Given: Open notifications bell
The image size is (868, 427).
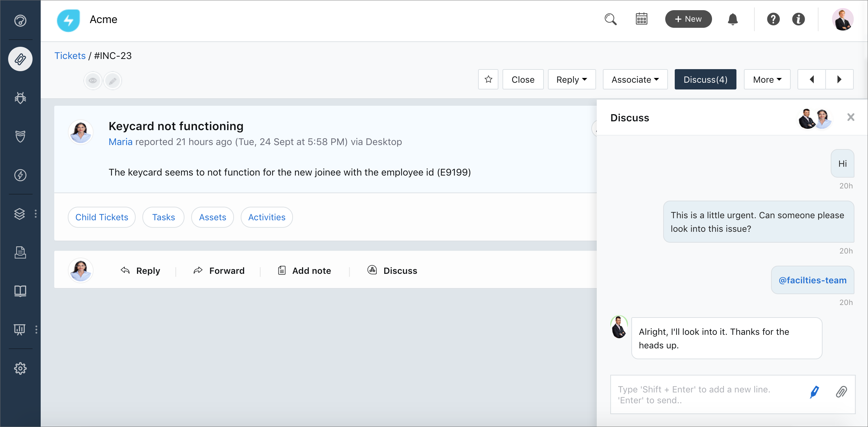Looking at the screenshot, I should [733, 19].
